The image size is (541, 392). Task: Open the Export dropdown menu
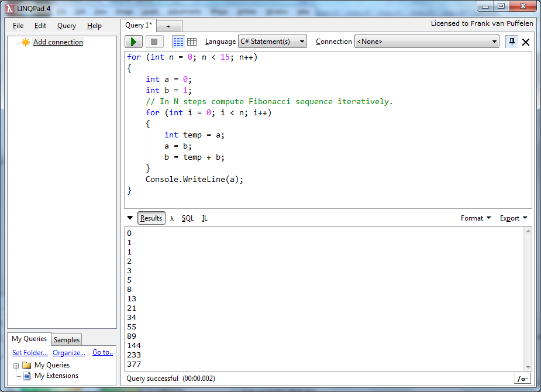pos(513,218)
